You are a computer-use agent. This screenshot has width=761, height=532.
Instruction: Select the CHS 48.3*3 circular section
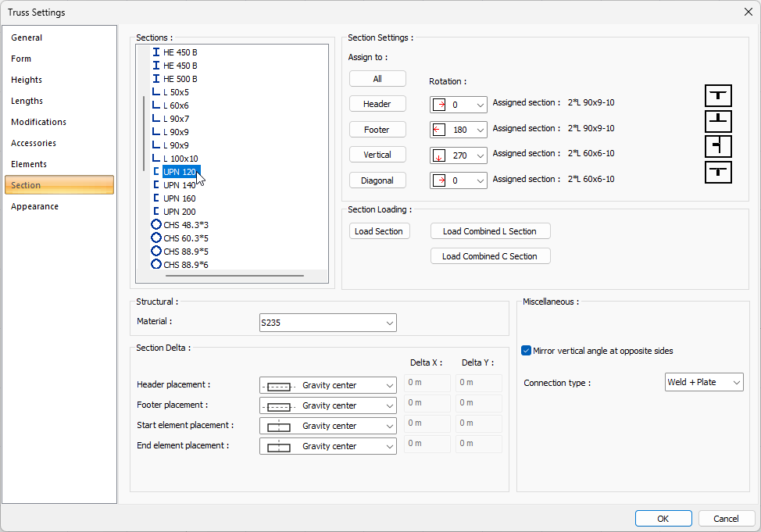(x=185, y=225)
